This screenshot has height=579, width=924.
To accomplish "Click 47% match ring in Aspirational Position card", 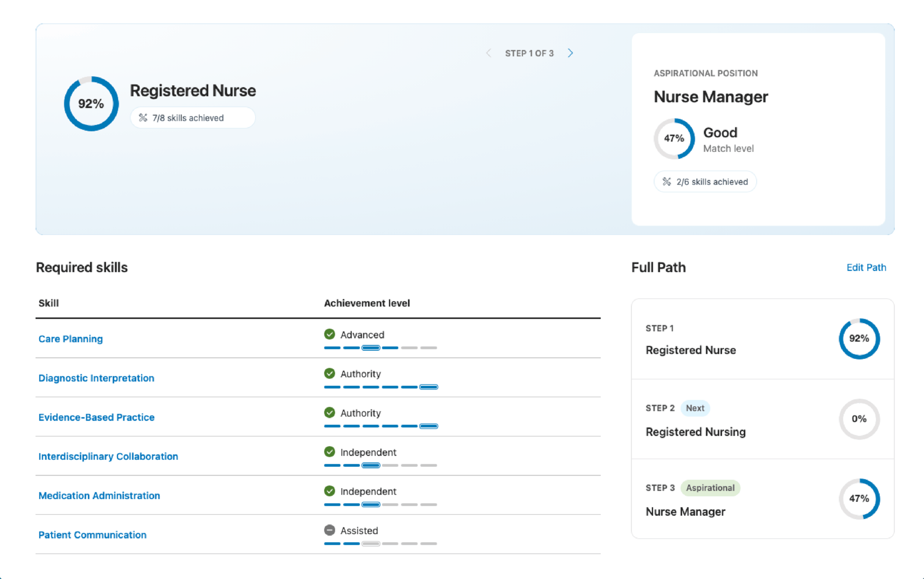I will (x=674, y=139).
